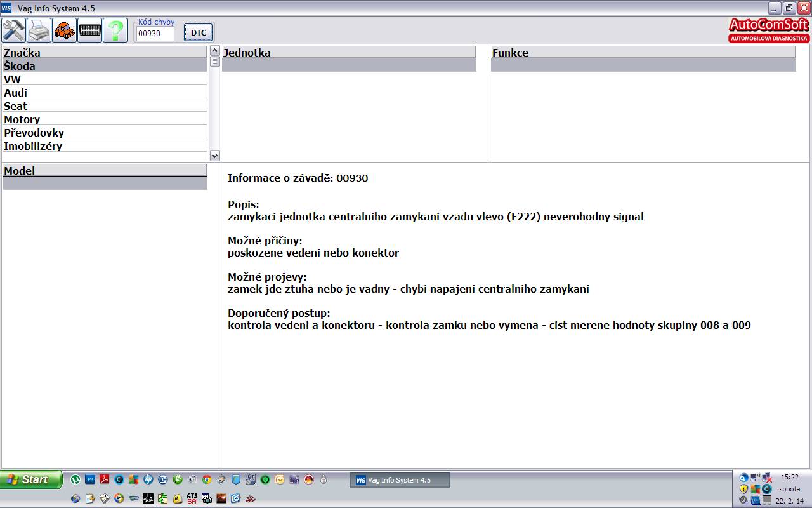This screenshot has height=508, width=812.
Task: Click the Model column header
Action: [105, 170]
